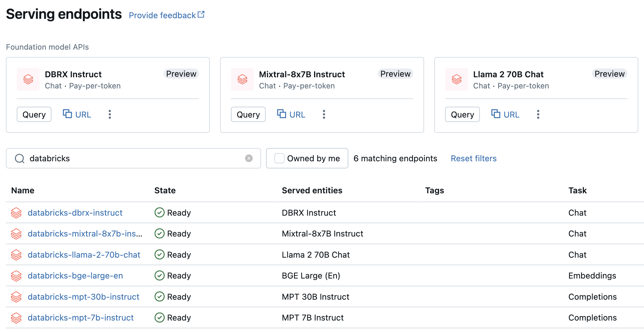
Task: Copy URL icon on DBRX Instruct card
Action: 67,114
